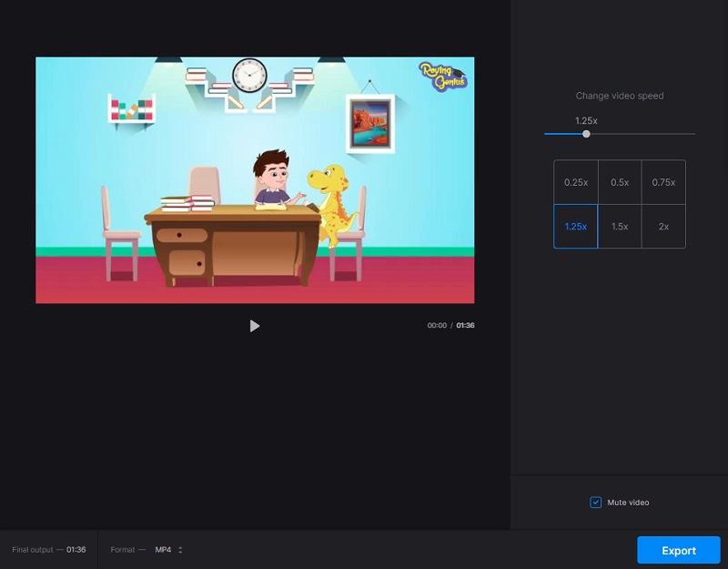Click the wall clock in the video
728x569 pixels.
(x=249, y=76)
